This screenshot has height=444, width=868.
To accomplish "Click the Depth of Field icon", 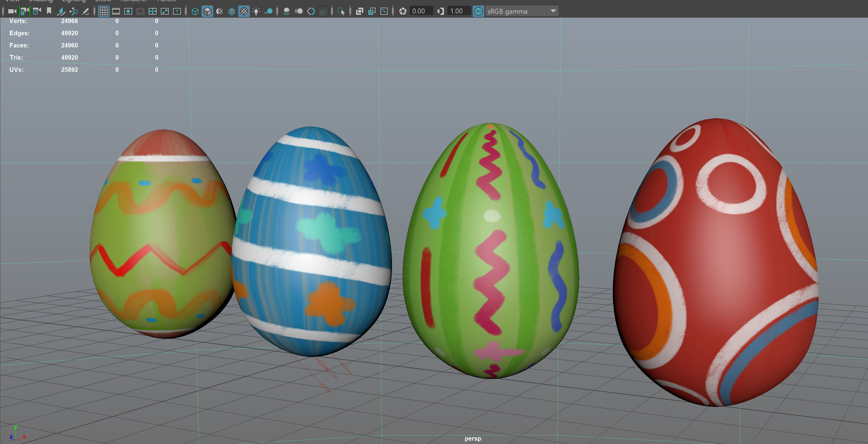I will [323, 11].
